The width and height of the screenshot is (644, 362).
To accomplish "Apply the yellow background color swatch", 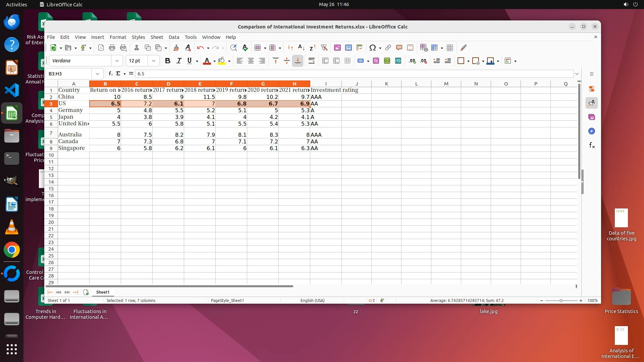I will 221,61.
